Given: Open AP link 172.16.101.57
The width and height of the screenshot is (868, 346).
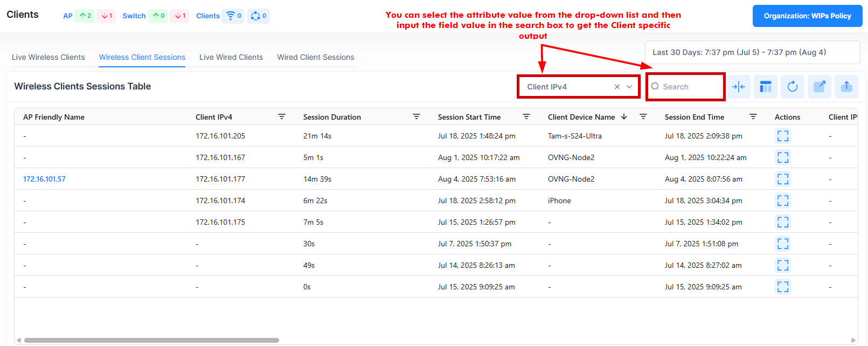Looking at the screenshot, I should pyautogui.click(x=44, y=179).
